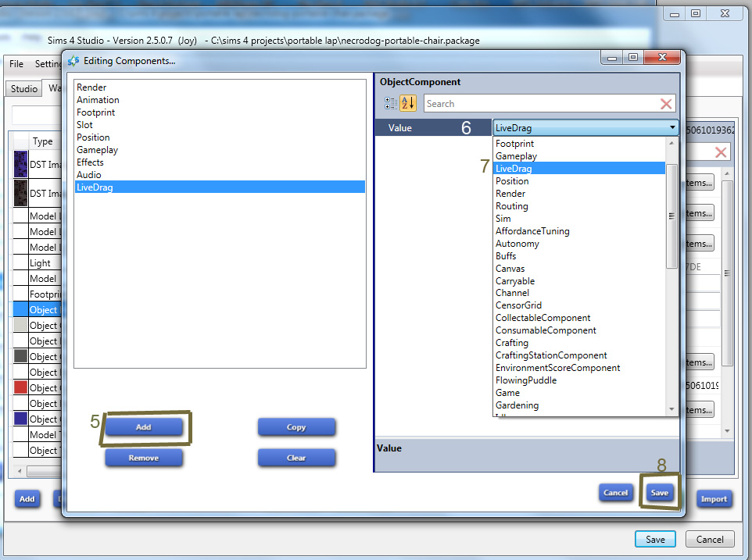752x560 pixels.
Task: Click the alphabetical sort A-Z icon
Action: tap(407, 103)
